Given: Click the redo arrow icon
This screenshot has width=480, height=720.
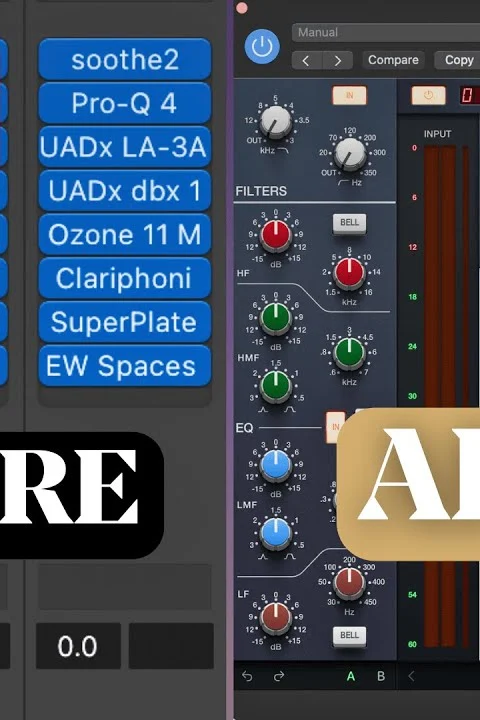Looking at the screenshot, I should tap(279, 676).
